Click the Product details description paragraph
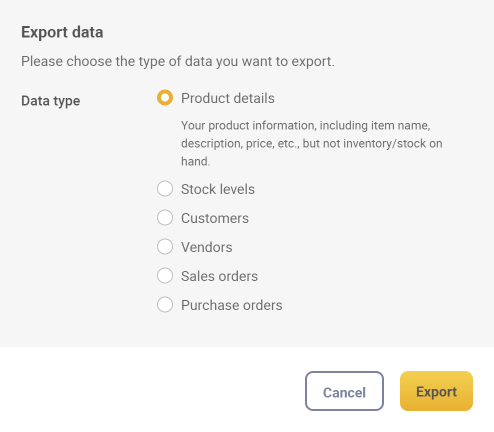494x432 pixels. tap(312, 143)
